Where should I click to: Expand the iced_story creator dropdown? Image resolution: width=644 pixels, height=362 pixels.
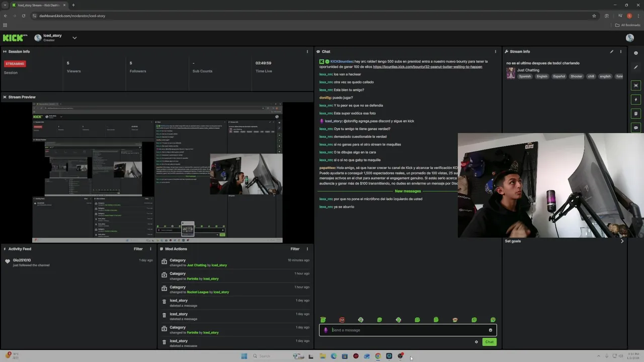pos(74,38)
